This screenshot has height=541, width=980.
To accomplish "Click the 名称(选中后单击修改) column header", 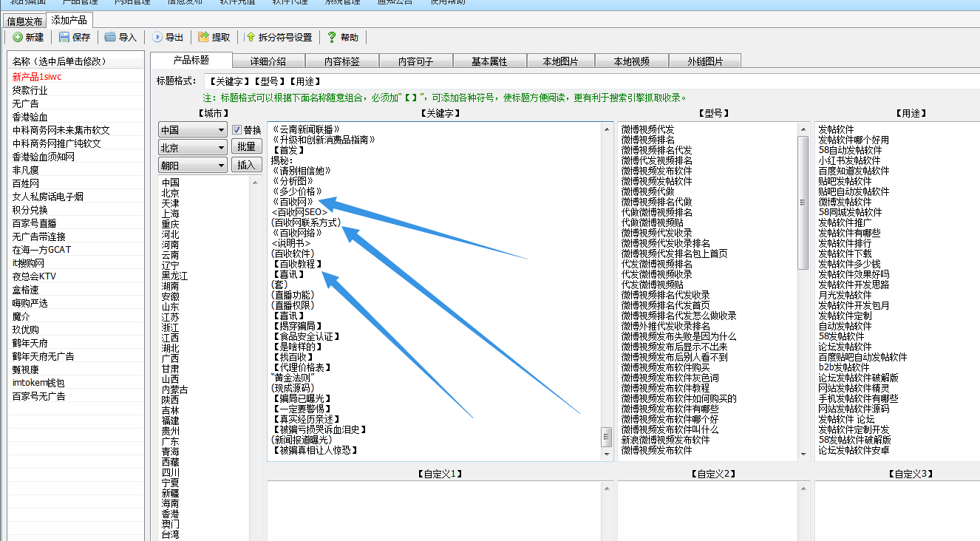I will [x=76, y=61].
